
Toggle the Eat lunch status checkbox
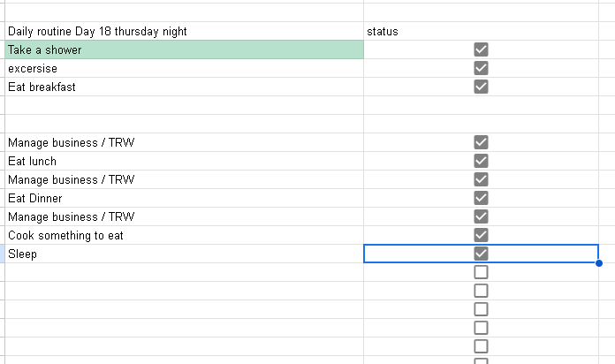[482, 161]
